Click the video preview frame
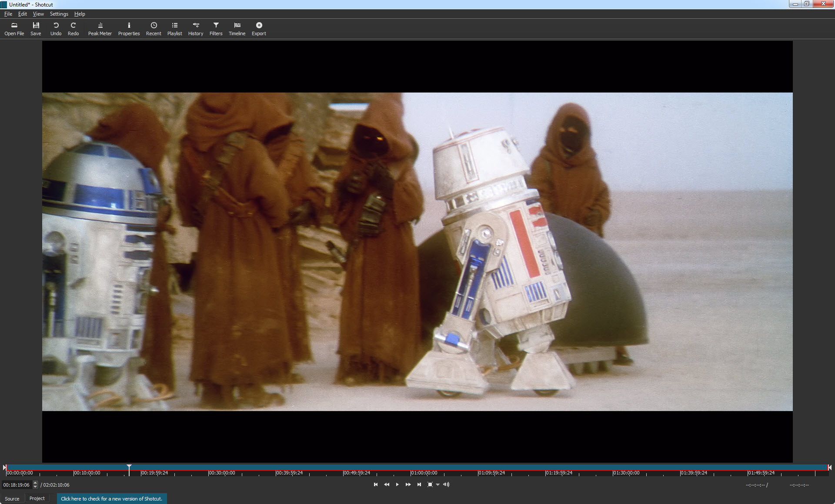The image size is (835, 504). point(417,252)
